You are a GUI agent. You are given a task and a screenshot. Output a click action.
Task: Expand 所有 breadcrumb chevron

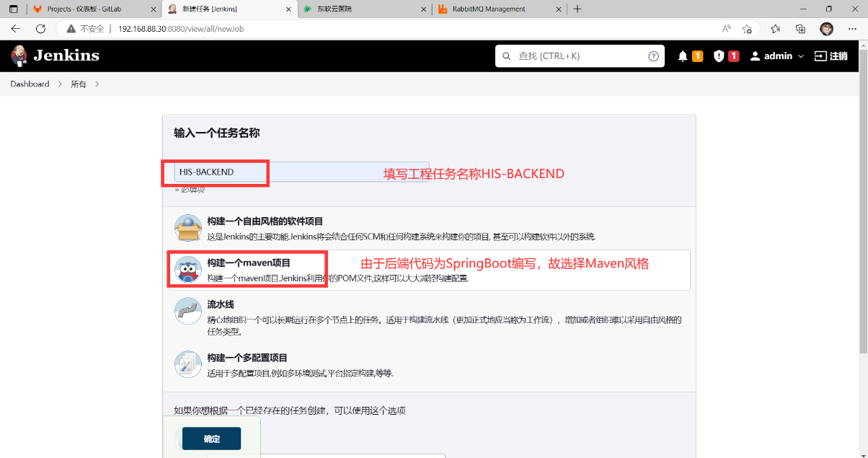pos(97,84)
